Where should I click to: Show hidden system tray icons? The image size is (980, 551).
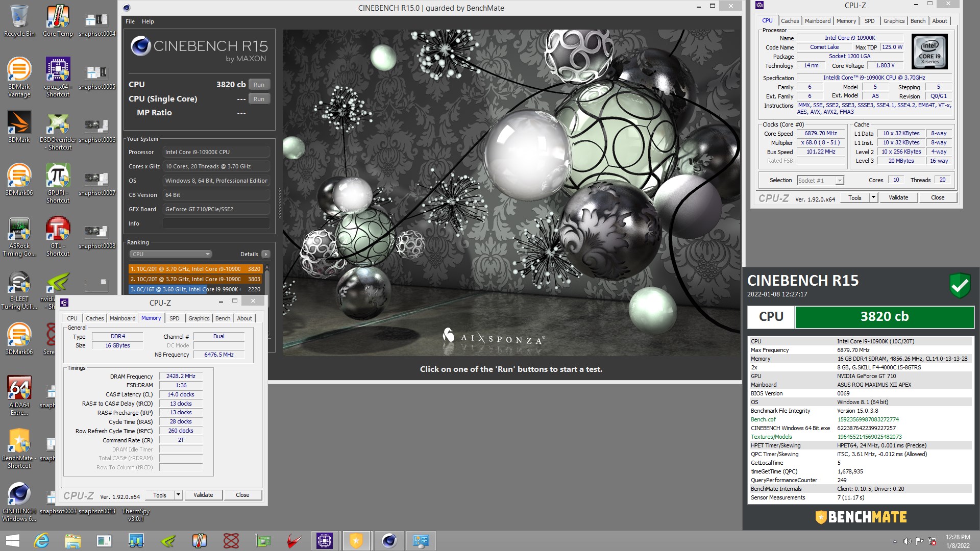click(895, 541)
